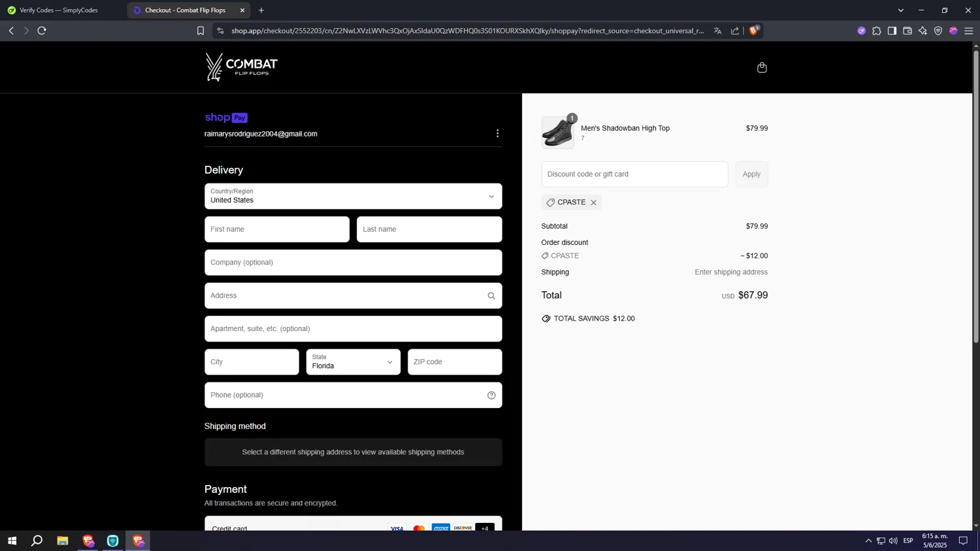Focus the First name field
This screenshot has width=980, height=551.
[x=277, y=230]
